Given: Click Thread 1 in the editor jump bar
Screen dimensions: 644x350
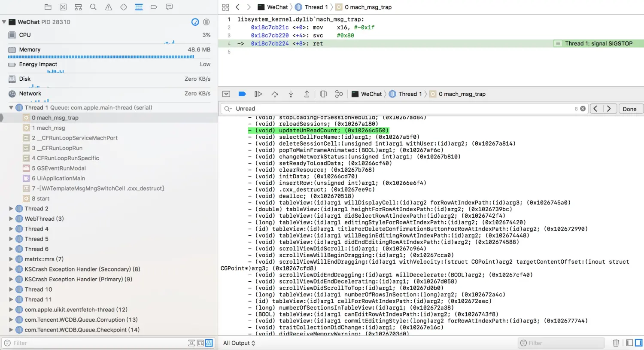Looking at the screenshot, I should (311, 7).
